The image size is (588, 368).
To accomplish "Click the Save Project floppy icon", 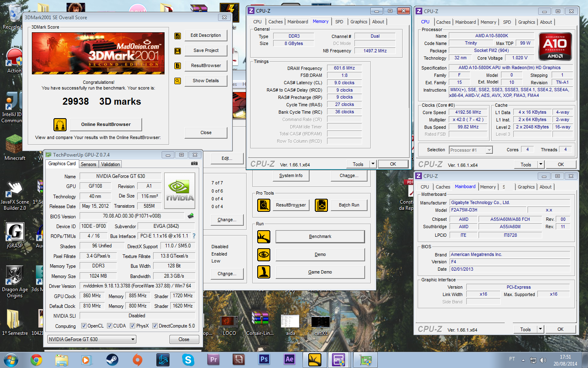I will [x=178, y=51].
